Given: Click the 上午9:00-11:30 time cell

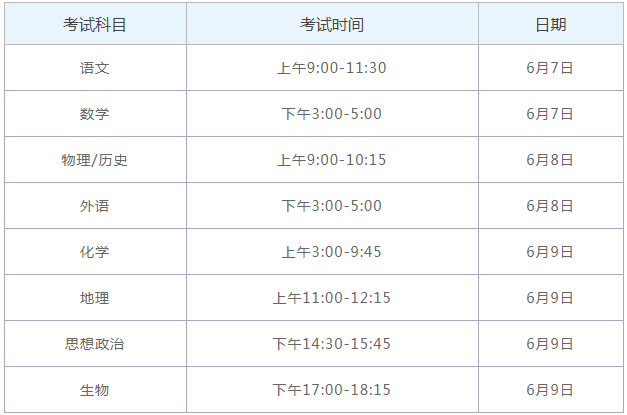Looking at the screenshot, I should click(x=331, y=68).
